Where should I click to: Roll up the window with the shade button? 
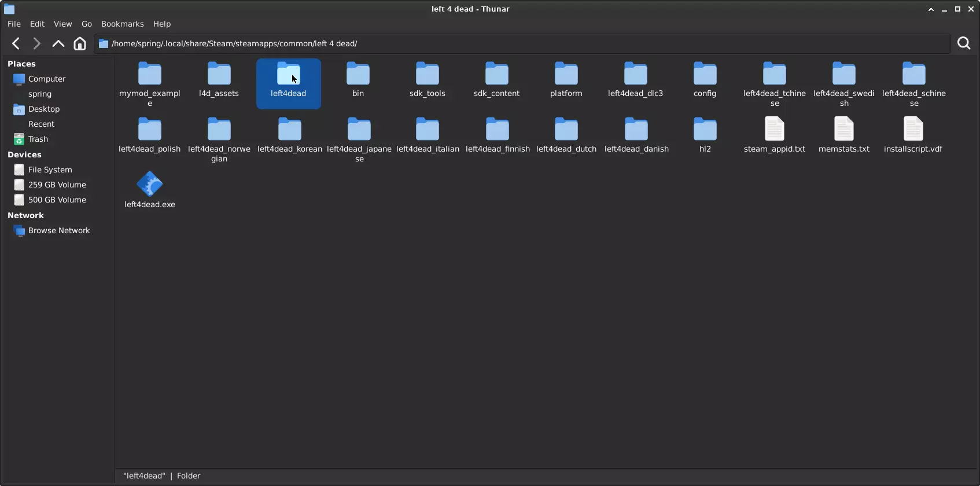(x=931, y=9)
